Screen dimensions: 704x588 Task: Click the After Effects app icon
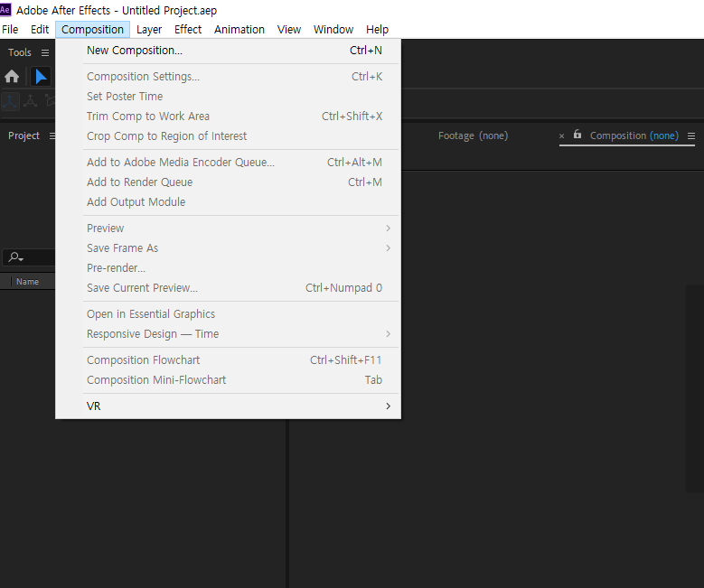[x=5, y=10]
